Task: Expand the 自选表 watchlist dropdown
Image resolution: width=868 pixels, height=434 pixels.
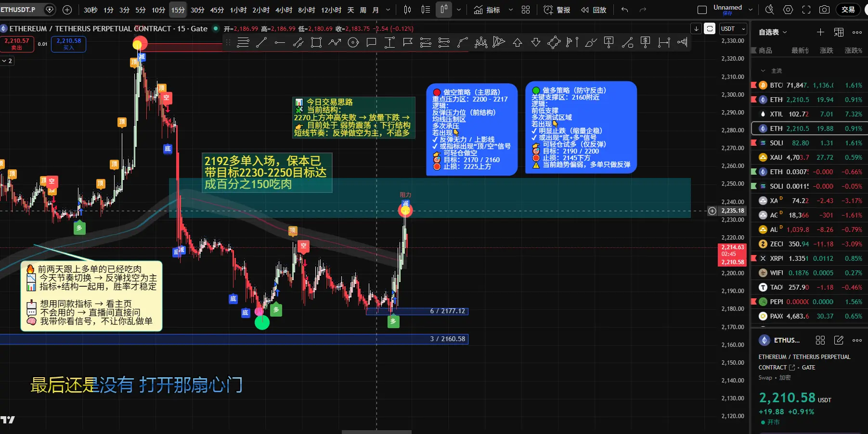Action: 773,32
